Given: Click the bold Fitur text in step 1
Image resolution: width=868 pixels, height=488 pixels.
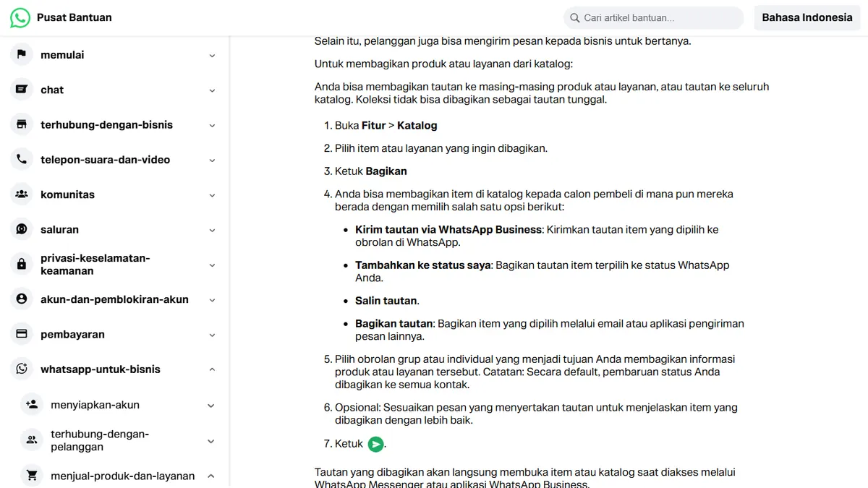Looking at the screenshot, I should tap(374, 125).
